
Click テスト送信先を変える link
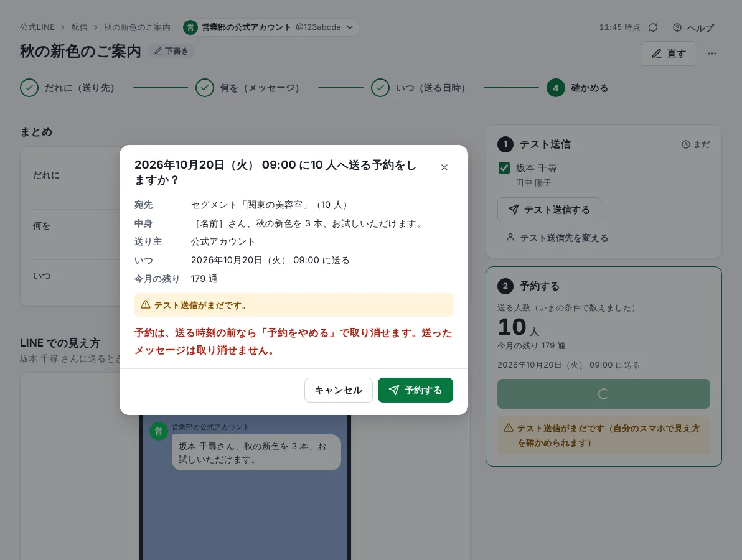click(x=558, y=238)
